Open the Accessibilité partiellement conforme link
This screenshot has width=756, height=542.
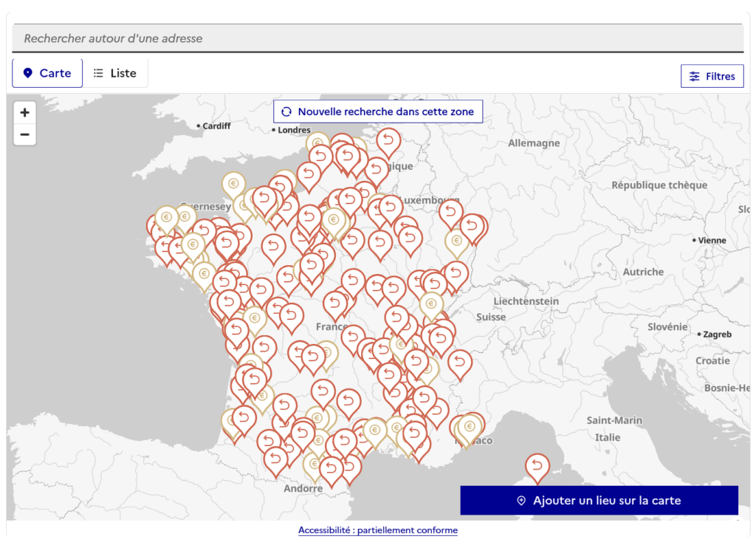(x=377, y=530)
